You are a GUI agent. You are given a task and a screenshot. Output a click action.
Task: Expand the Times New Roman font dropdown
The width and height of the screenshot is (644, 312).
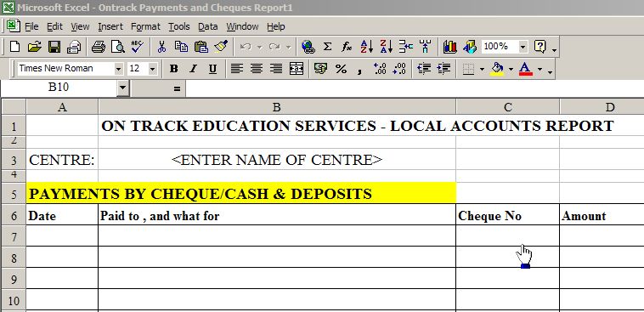coord(118,69)
